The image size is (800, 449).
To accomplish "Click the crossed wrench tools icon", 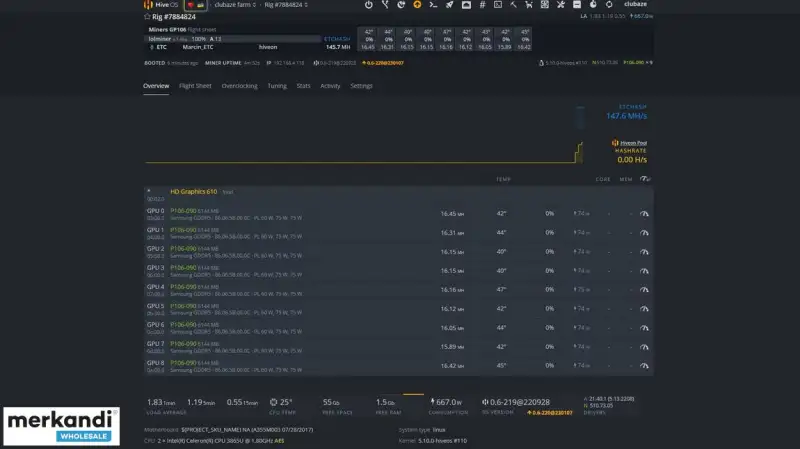I will [561, 5].
